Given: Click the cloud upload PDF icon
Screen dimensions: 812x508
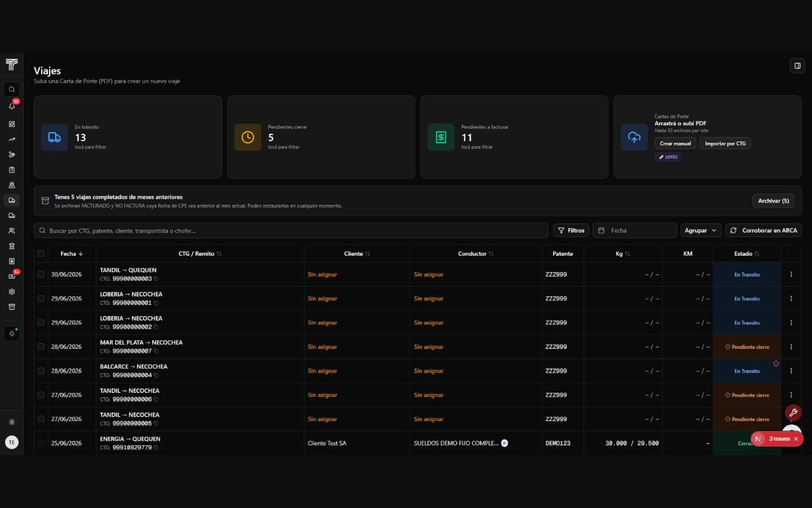Looking at the screenshot, I should point(634,137).
